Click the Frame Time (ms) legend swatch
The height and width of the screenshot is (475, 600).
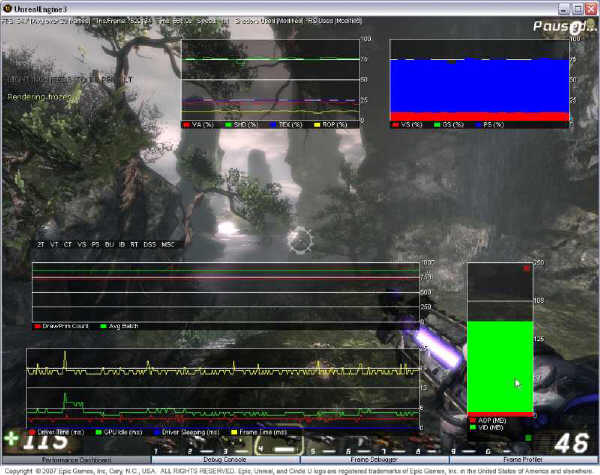[x=234, y=432]
